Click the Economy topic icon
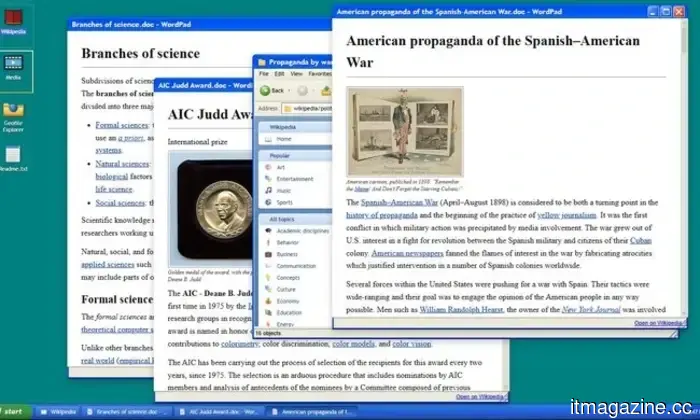Viewport: 700px width, 420px height. pos(268,301)
